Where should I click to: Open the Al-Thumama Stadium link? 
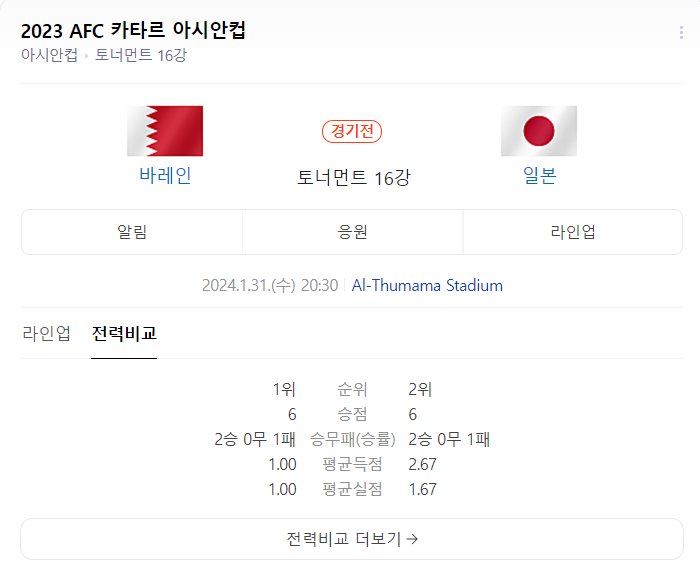427,285
